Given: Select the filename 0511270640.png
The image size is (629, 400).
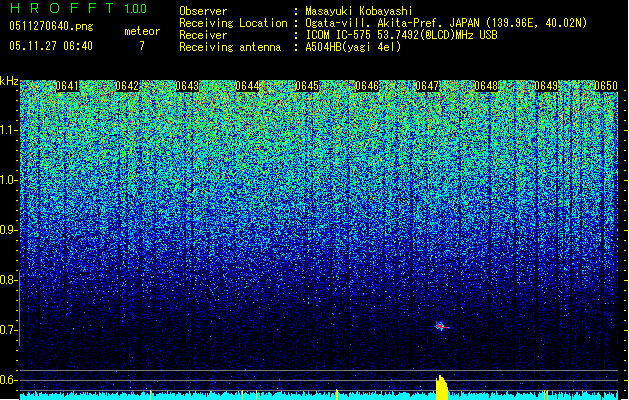Looking at the screenshot, I should tap(51, 26).
